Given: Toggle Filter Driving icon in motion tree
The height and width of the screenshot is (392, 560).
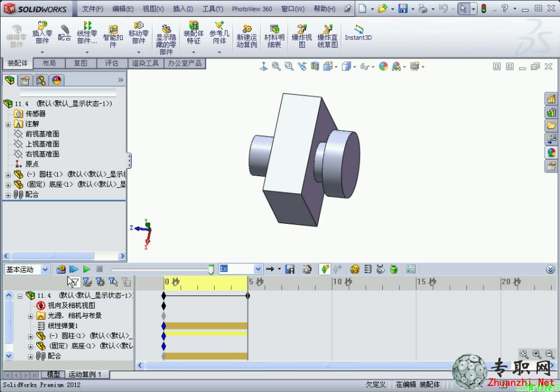Looking at the screenshot, I should click(100, 282).
